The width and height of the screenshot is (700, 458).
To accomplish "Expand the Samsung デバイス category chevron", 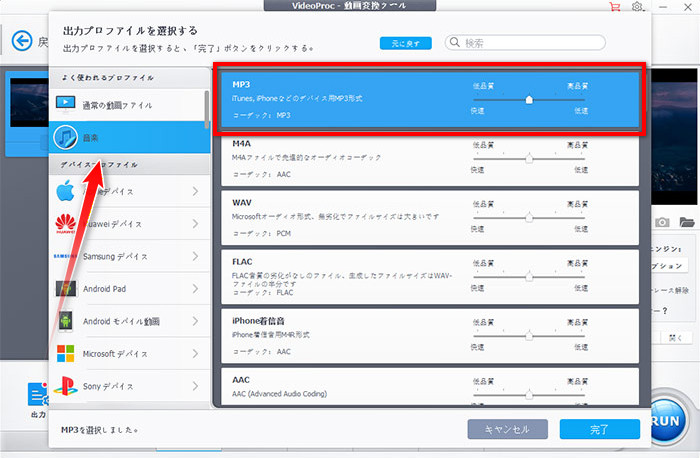I will pos(195,256).
